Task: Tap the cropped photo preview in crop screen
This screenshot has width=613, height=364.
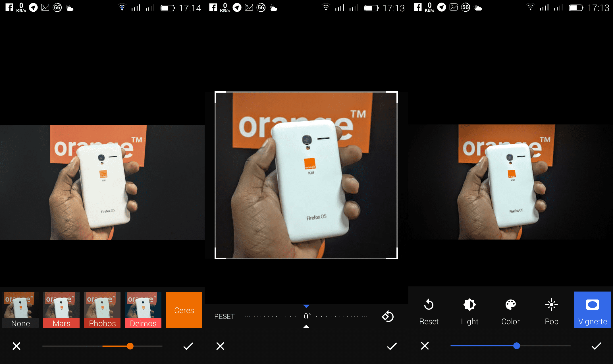Action: [x=306, y=175]
